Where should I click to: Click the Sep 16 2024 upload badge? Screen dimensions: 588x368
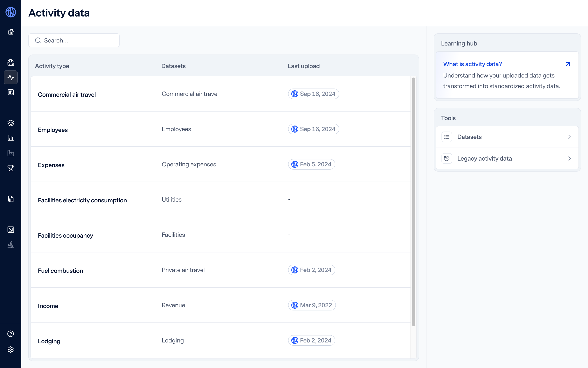(313, 94)
